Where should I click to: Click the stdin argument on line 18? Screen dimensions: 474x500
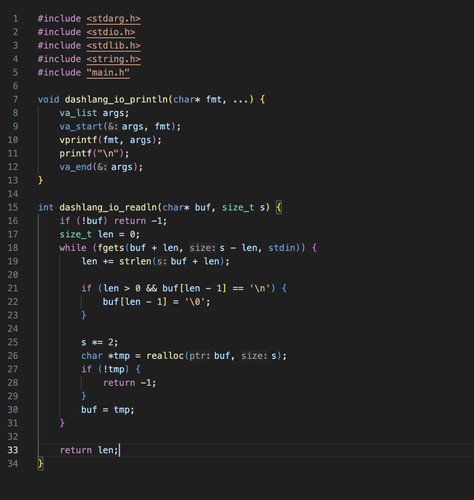[282, 248]
